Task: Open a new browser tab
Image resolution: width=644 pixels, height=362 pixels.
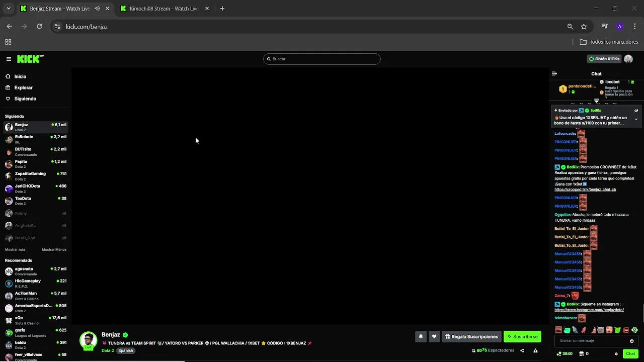Action: pos(222,9)
